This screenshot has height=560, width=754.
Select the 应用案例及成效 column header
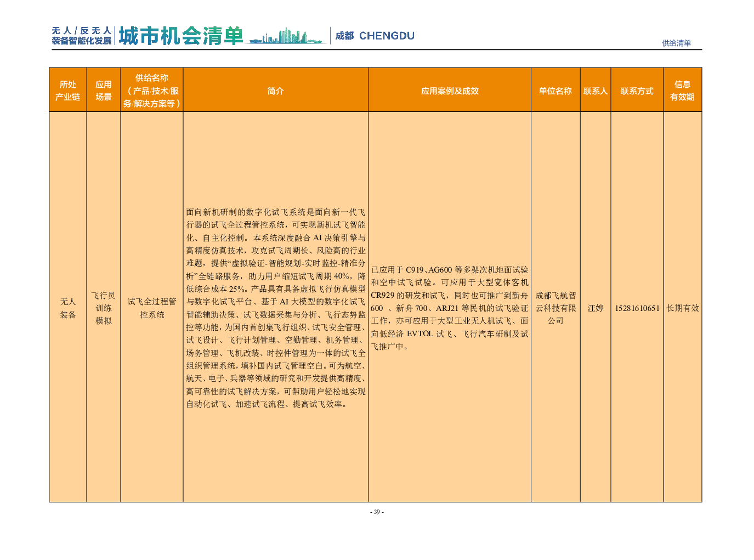450,90
